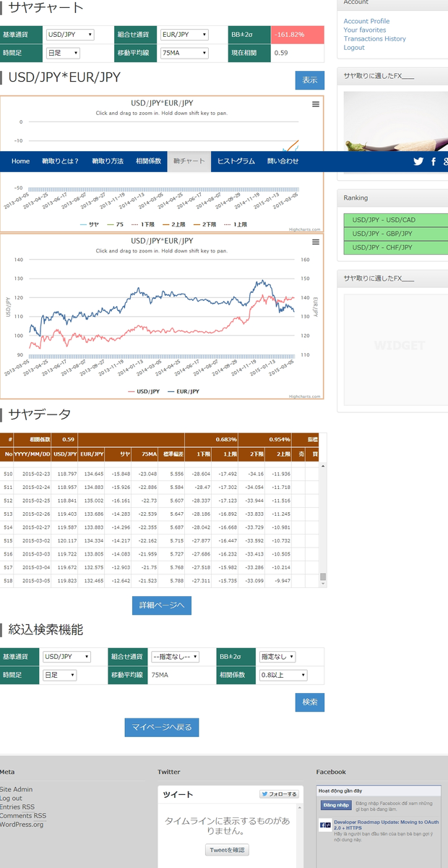Click the Tweetを確認 button
The width and height of the screenshot is (448, 868).
click(227, 850)
